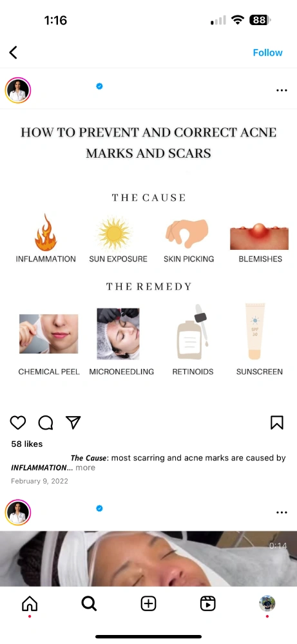Tap verified badge on first post
Image resolution: width=297 pixels, height=644 pixels.
(99, 86)
